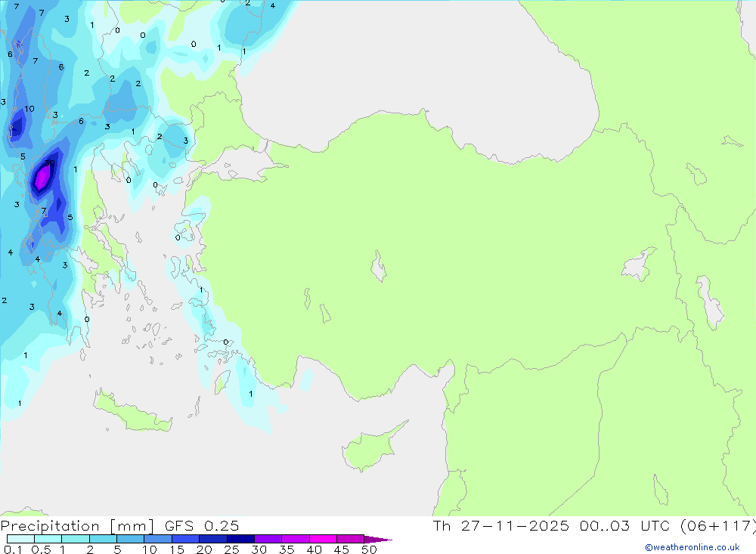756x554 pixels.
Task: Click the '00..03 UTC' time range text
Action: pos(625,525)
